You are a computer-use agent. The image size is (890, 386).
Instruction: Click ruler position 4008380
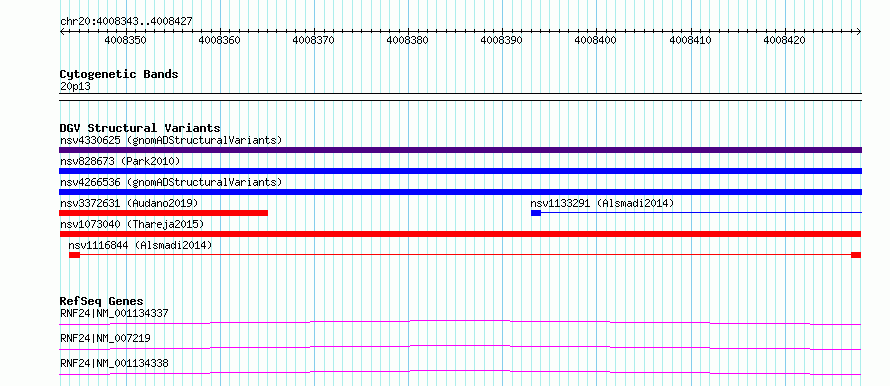coord(408,41)
